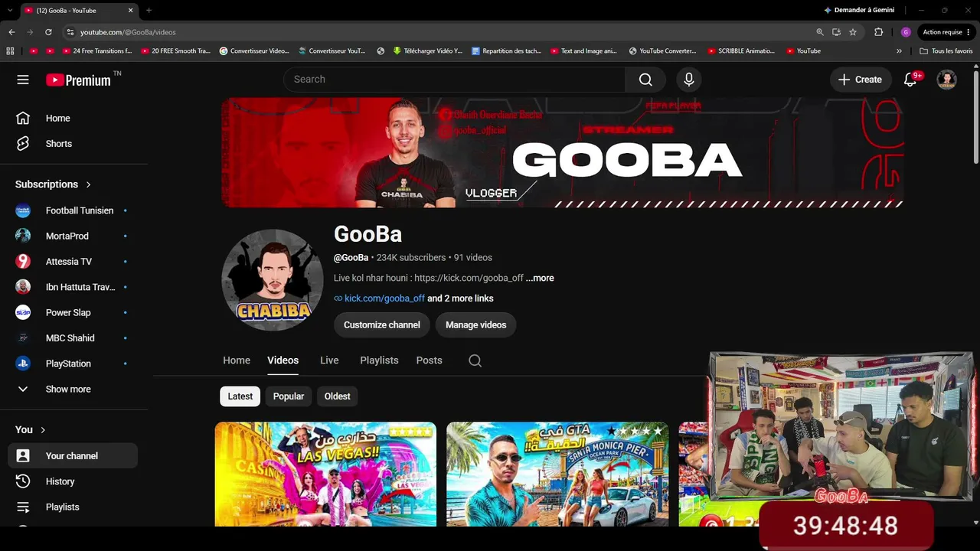The image size is (980, 551).
Task: Select the channel Videos tab
Action: tap(283, 360)
